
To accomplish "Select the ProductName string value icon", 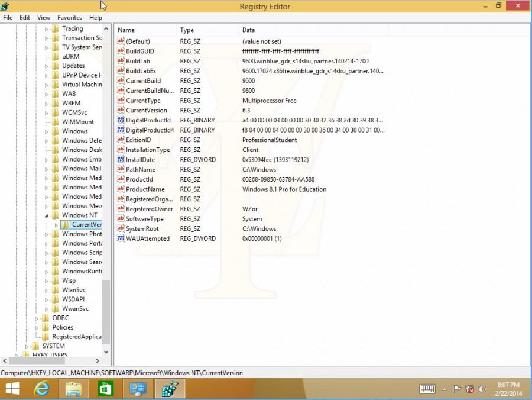I will click(x=121, y=189).
